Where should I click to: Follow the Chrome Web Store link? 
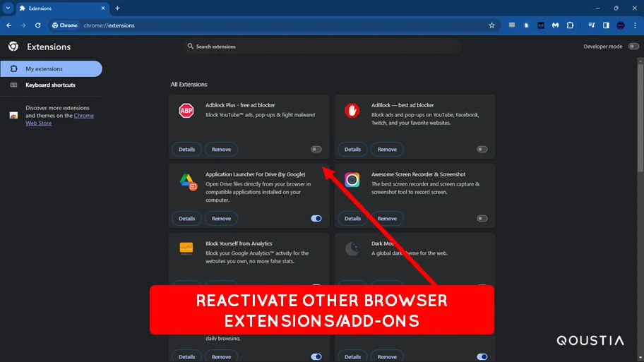pos(59,119)
